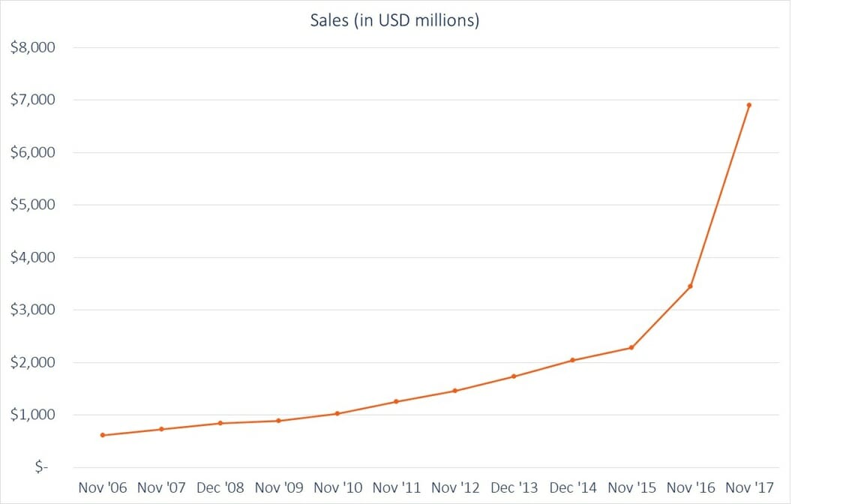This screenshot has height=504, width=864.
Task: Select the Nov '12 data point
Action: [455, 391]
